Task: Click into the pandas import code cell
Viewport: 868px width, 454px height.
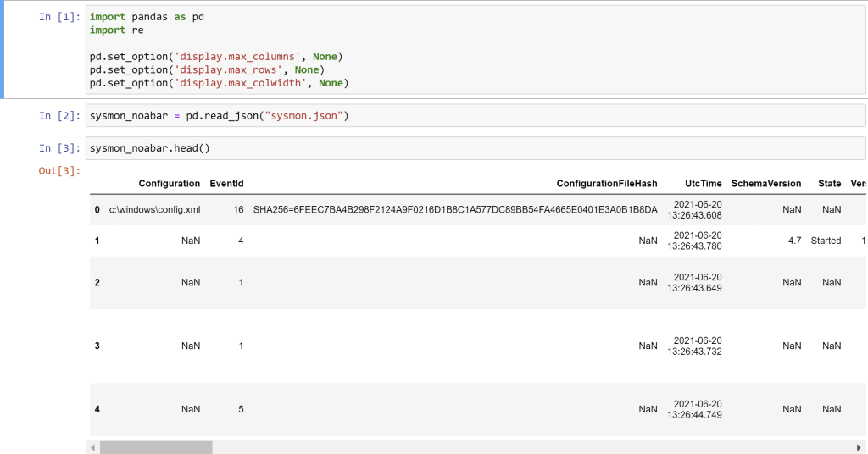Action: pyautogui.click(x=475, y=51)
